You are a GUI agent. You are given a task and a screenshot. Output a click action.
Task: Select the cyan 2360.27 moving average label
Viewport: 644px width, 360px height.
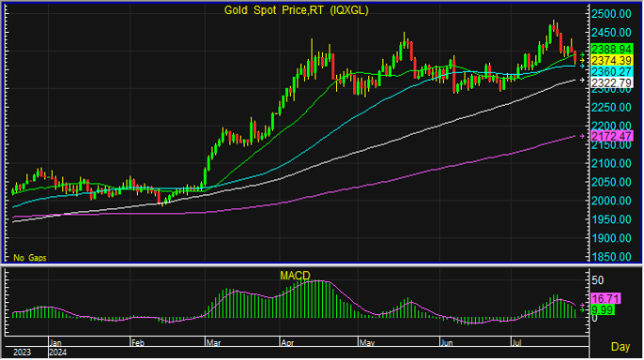pyautogui.click(x=611, y=72)
